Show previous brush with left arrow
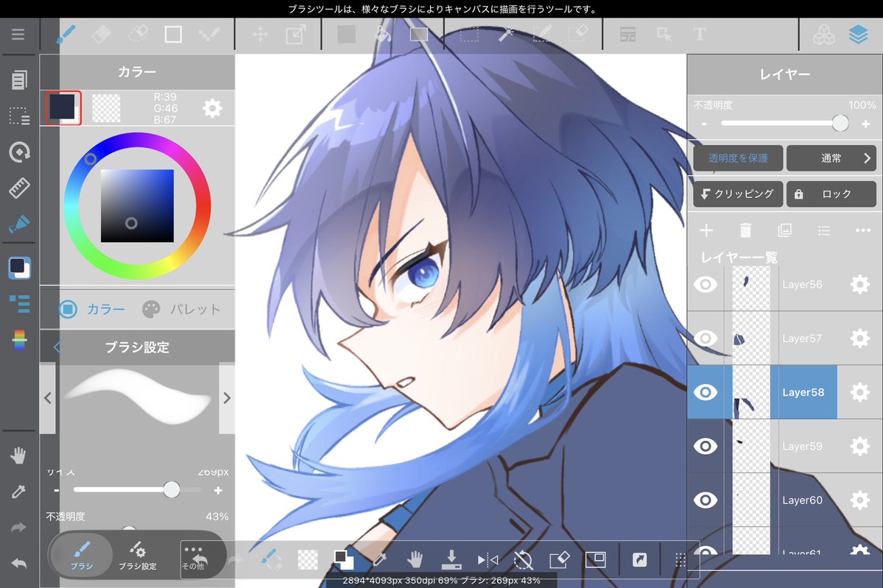Image resolution: width=883 pixels, height=588 pixels. coord(48,398)
